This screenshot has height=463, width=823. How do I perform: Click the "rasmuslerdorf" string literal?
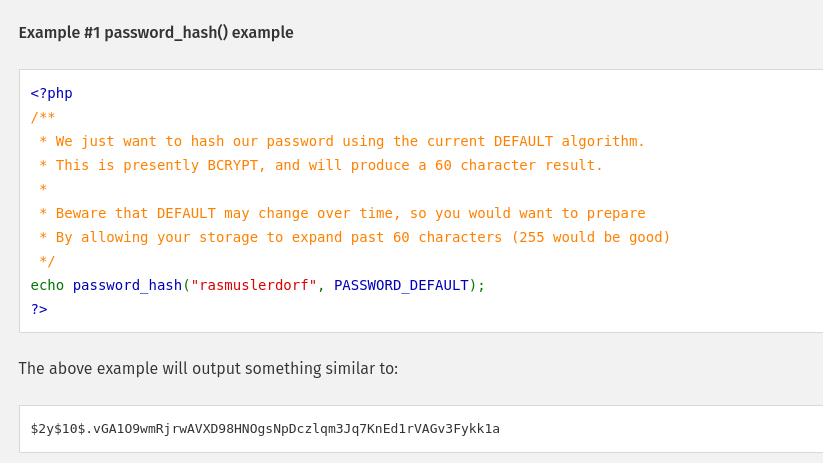tap(254, 285)
